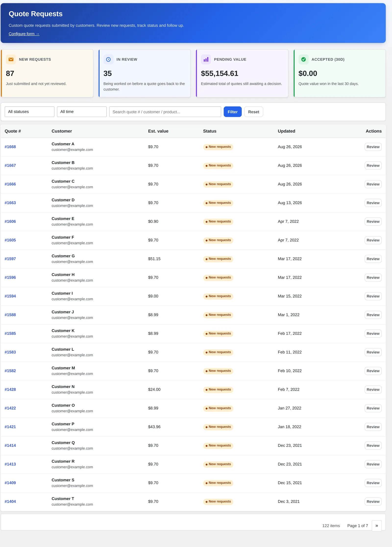Open quote #1583 link
Viewport: 392px width, 547px height.
[10, 352]
